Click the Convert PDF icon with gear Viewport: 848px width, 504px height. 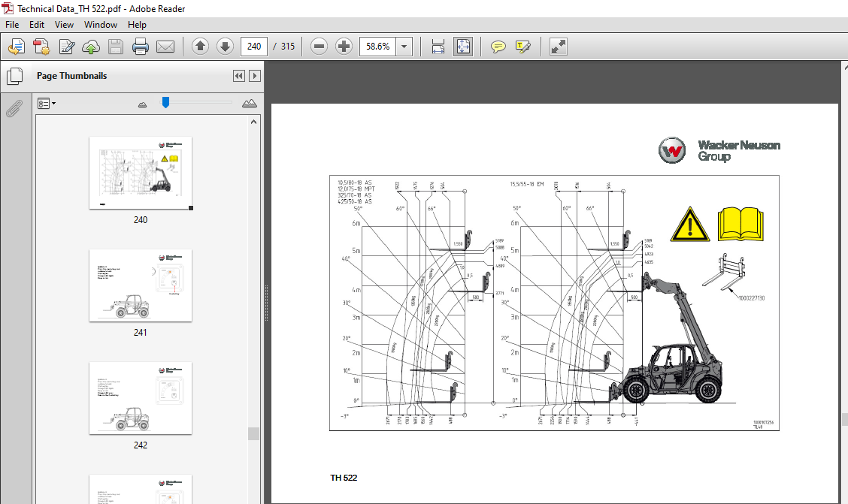41,47
